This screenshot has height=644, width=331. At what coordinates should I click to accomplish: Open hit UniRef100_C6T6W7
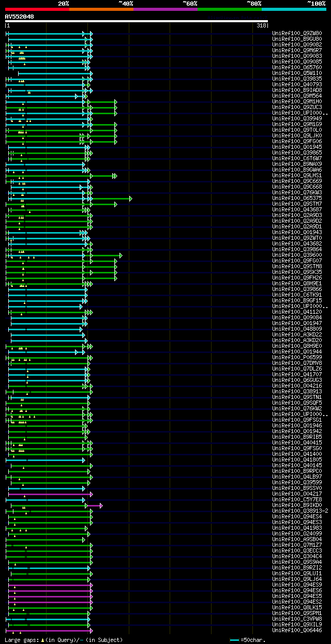pos(297,159)
